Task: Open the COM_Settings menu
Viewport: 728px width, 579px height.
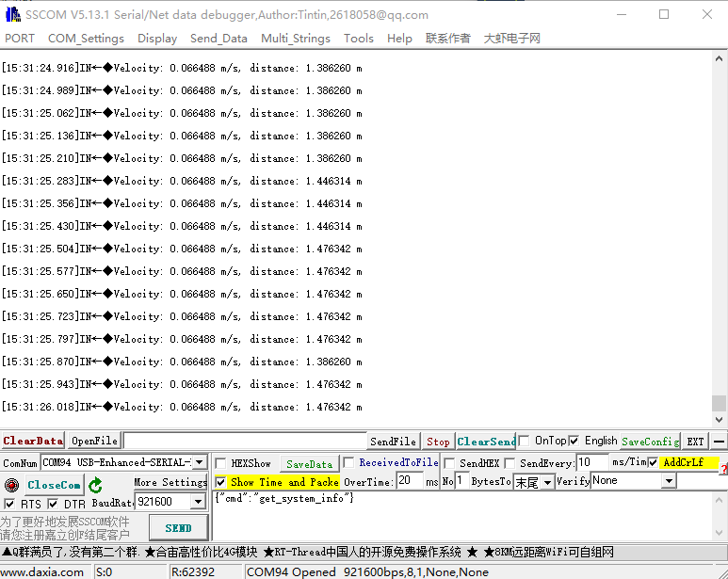Action: pyautogui.click(x=86, y=39)
